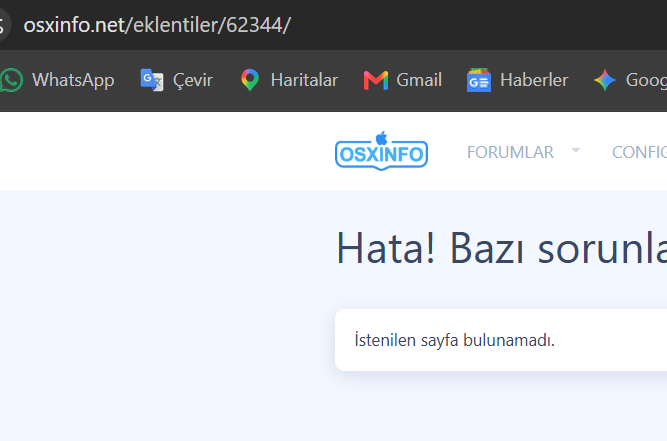The height and width of the screenshot is (441, 667).
Task: Expand the dropdown arrow next to FORUMLAR
Action: [576, 150]
